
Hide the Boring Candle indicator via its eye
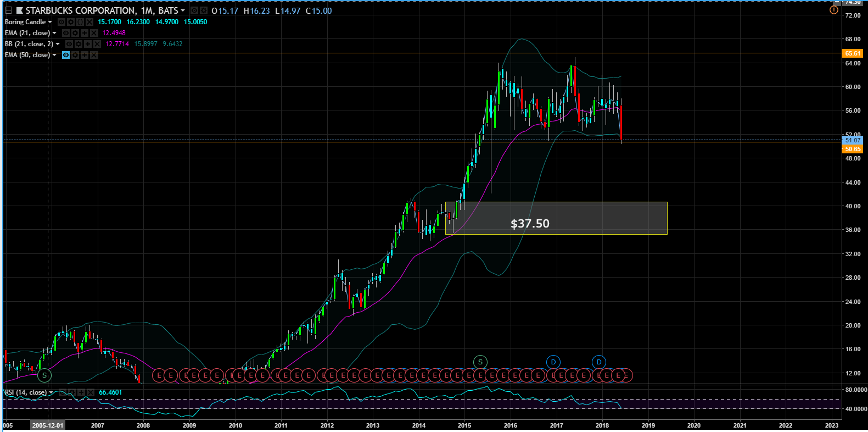point(61,22)
